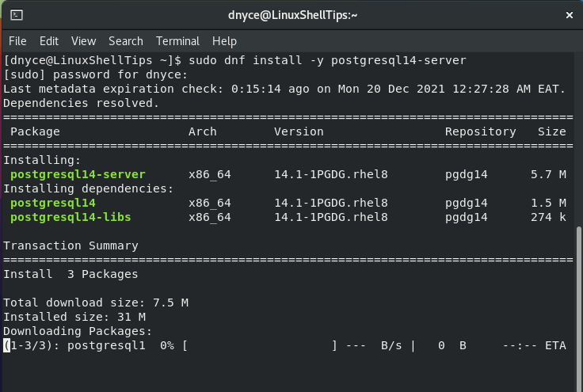Click the window title dnyce@LinuxShellTips:~

[292, 15]
